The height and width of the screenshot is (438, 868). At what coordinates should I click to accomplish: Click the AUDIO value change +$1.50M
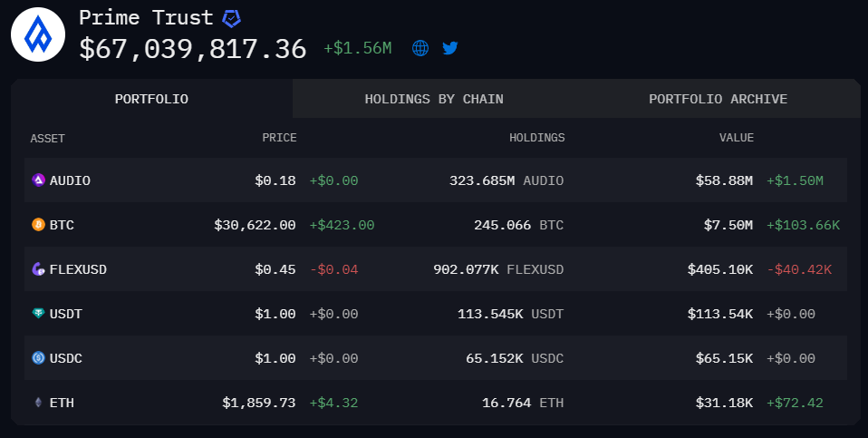pyautogui.click(x=795, y=180)
